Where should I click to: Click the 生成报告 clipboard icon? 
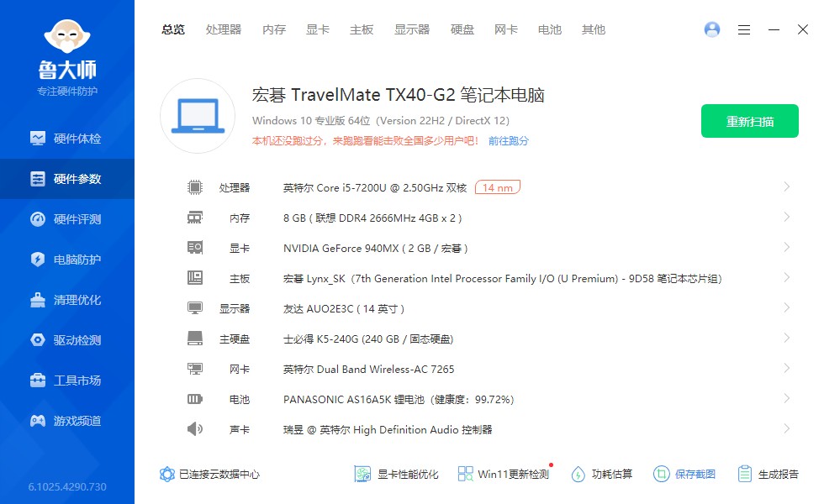[x=745, y=474]
